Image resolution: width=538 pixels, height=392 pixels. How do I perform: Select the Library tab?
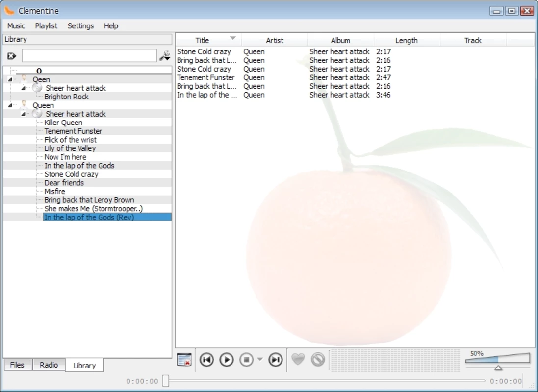click(x=84, y=365)
